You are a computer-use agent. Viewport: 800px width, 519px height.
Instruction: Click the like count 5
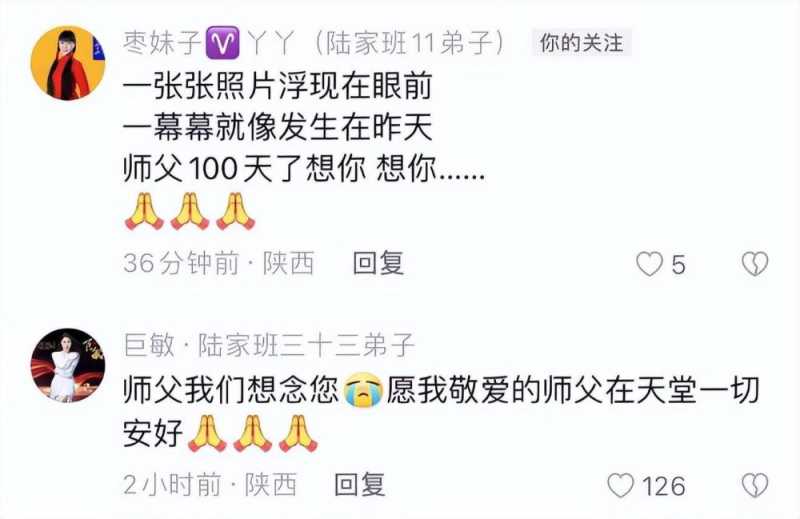(x=678, y=265)
